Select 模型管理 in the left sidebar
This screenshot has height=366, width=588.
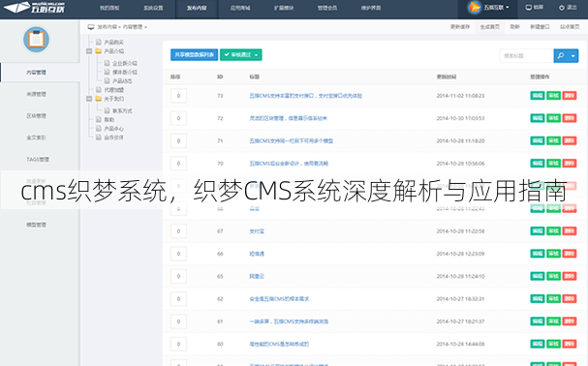pyautogui.click(x=37, y=225)
